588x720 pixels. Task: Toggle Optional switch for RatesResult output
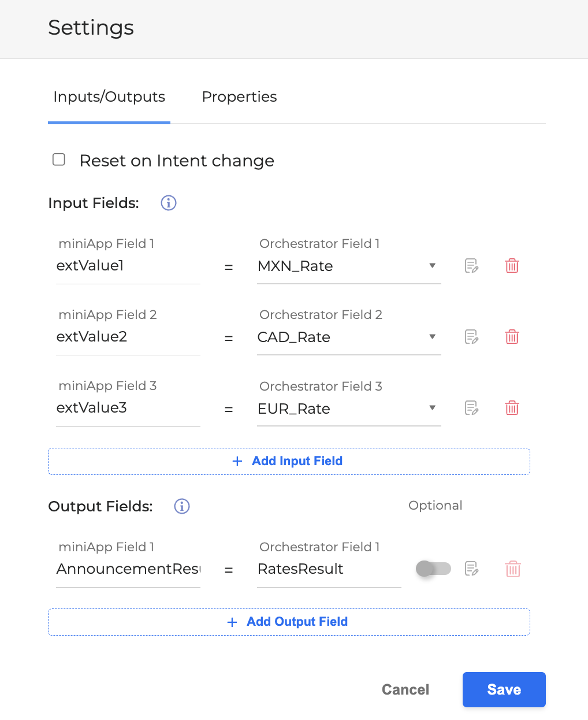tap(433, 569)
